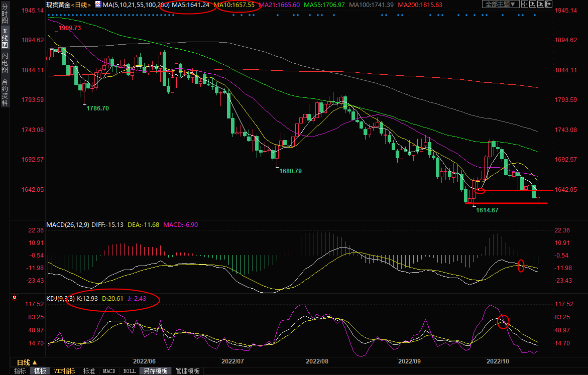Image resolution: width=588 pixels, height=375 pixels.
Task: Toggle the 模板 bottom tab
Action: point(40,371)
